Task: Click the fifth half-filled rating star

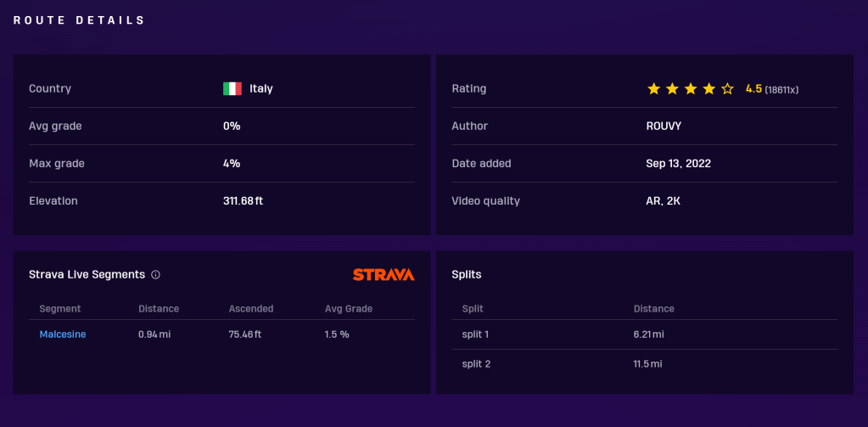Action: tap(727, 88)
